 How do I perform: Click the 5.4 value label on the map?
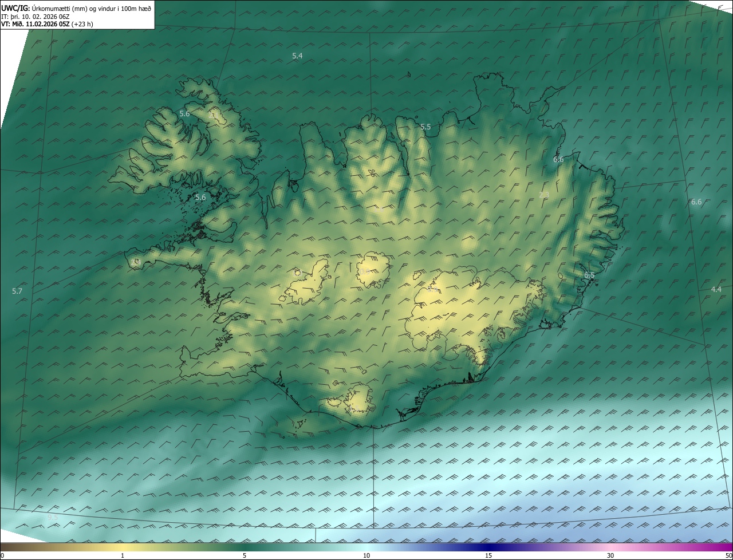[297, 56]
